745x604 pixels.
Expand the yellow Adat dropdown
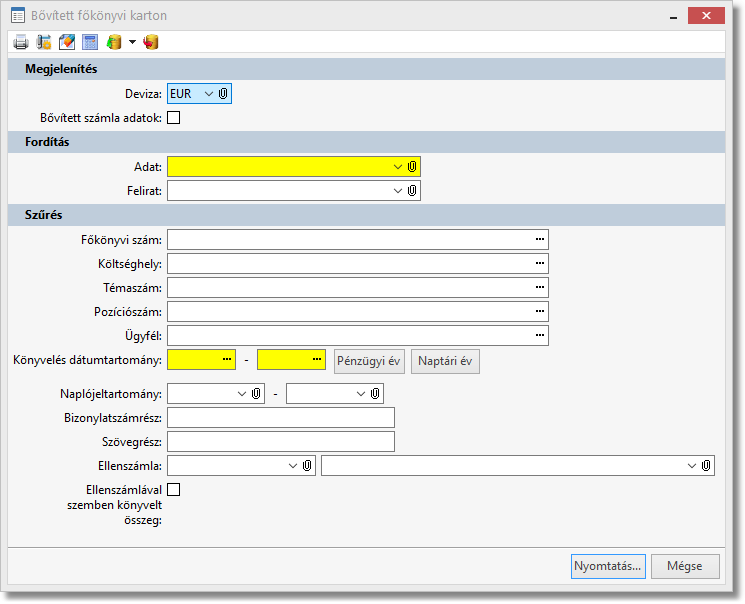click(398, 166)
